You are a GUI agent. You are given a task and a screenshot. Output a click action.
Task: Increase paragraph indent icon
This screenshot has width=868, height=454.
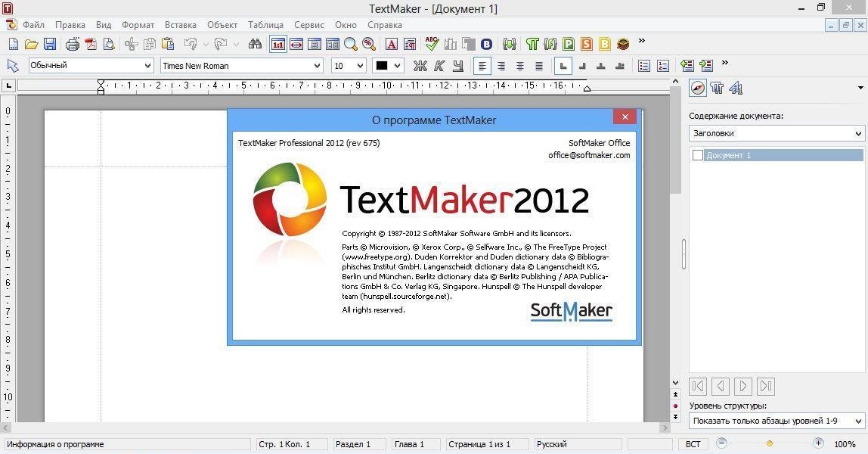pyautogui.click(x=705, y=66)
